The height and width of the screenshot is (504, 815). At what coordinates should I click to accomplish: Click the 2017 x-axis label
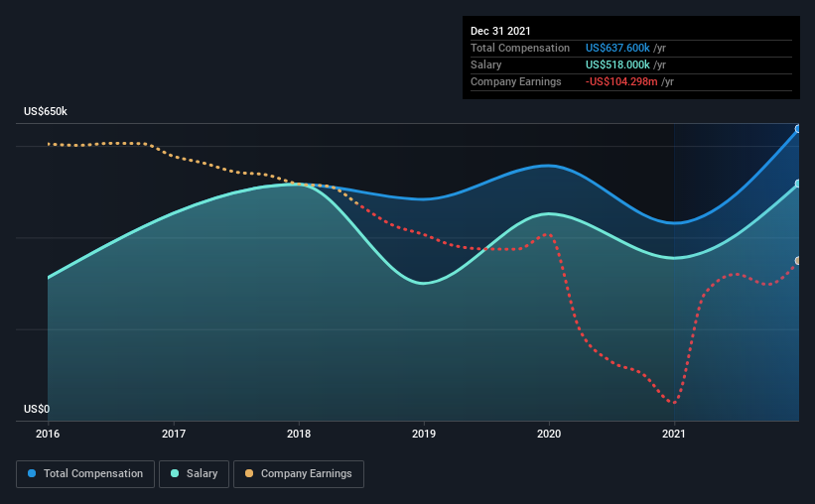tap(174, 434)
